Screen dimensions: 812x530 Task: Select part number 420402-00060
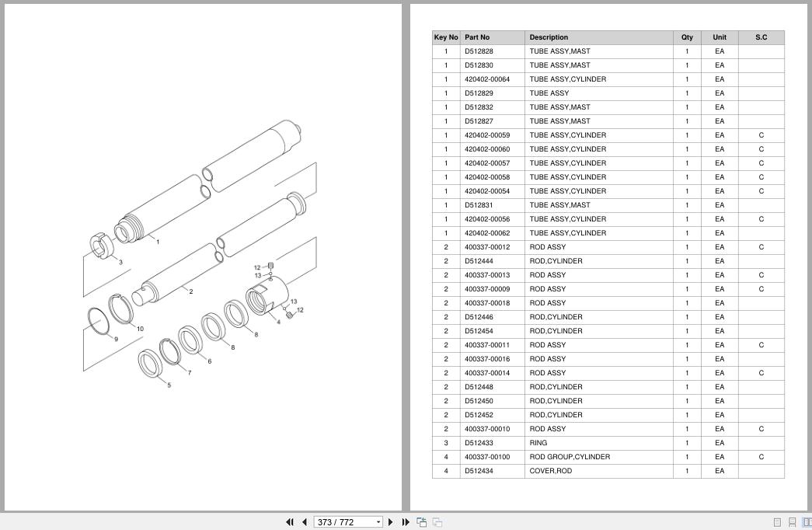[x=486, y=149]
